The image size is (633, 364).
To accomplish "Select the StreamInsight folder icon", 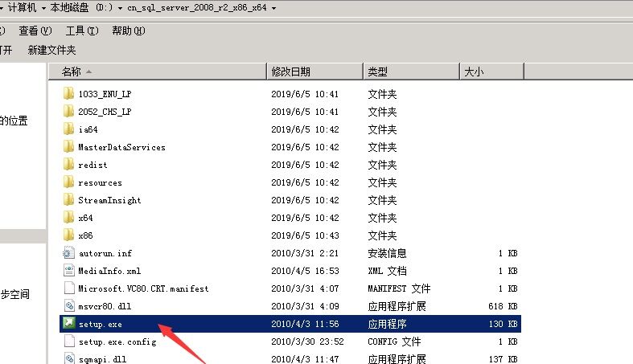I will [x=68, y=200].
